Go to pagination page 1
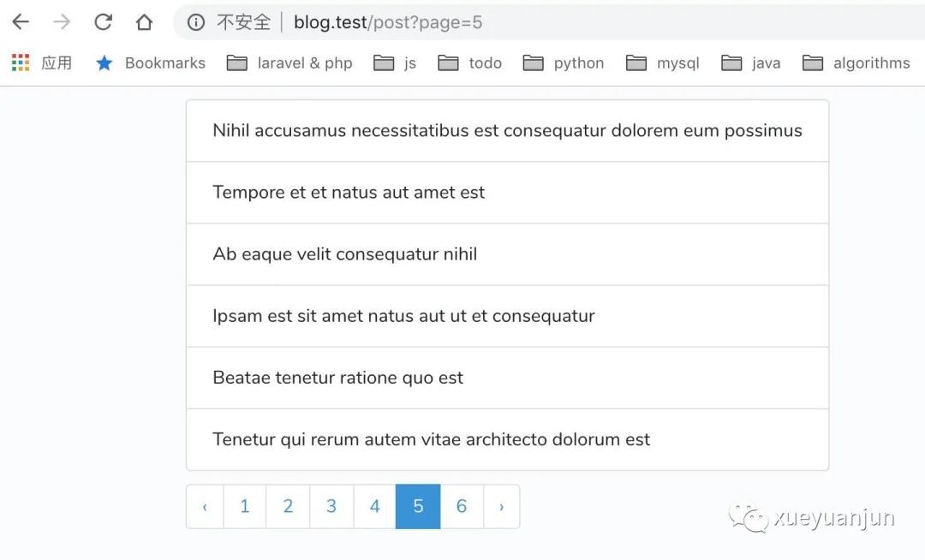925x560 pixels. [245, 507]
